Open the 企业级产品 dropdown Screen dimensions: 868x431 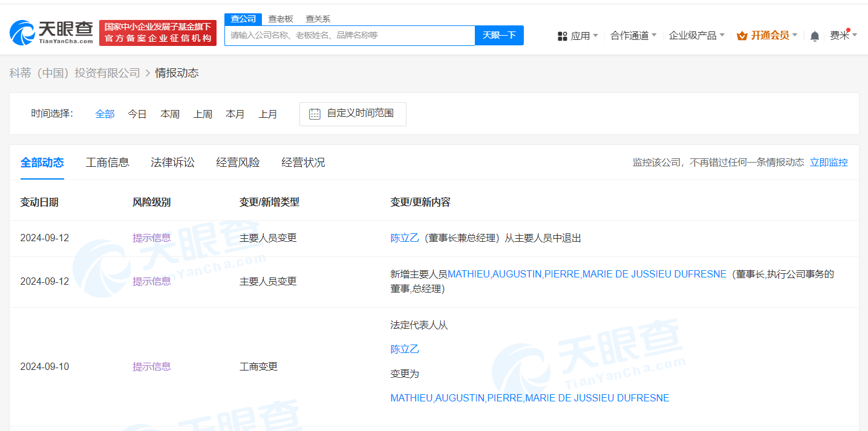[x=694, y=36]
